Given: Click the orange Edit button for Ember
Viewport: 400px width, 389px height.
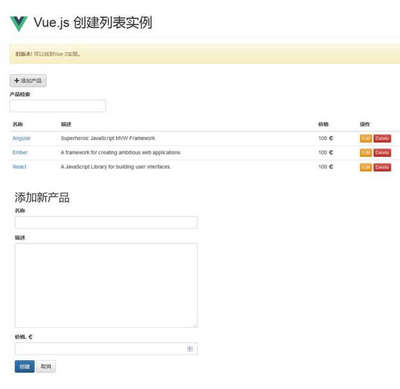Looking at the screenshot, I should point(366,153).
